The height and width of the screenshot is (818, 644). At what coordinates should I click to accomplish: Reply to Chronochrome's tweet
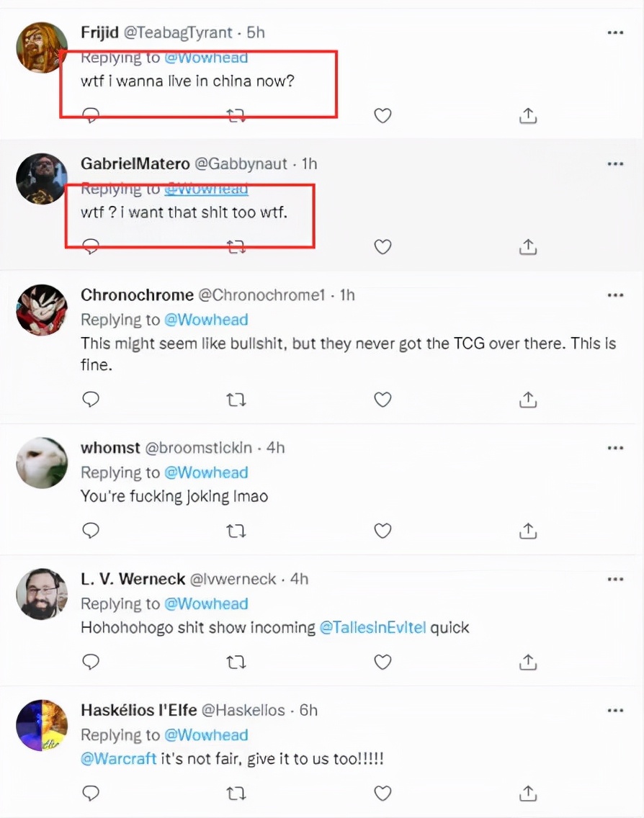(91, 399)
